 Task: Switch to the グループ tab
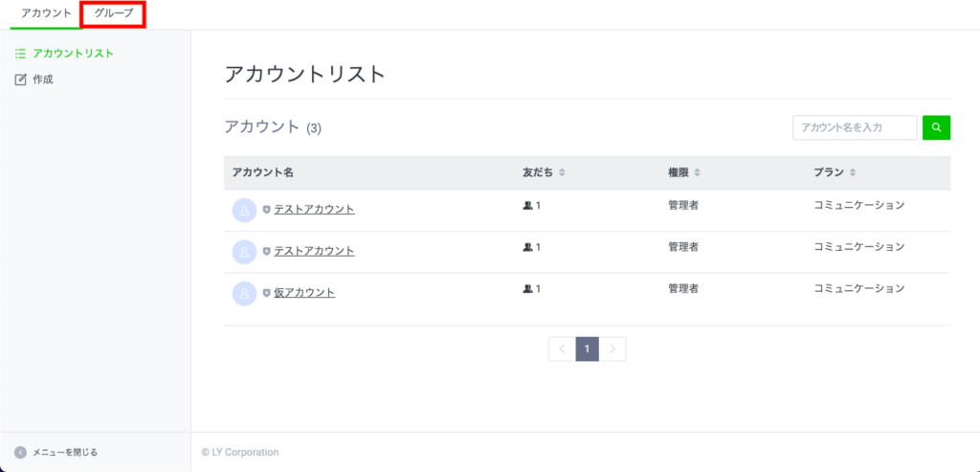113,13
